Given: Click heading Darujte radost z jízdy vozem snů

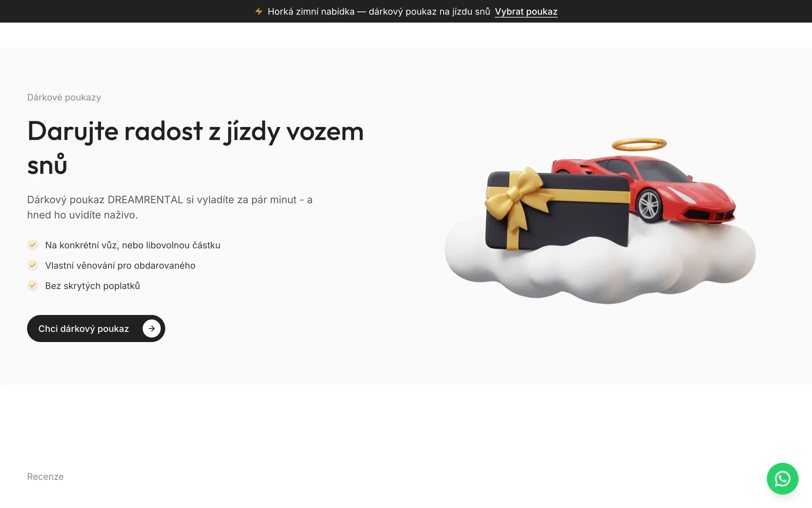Looking at the screenshot, I should pos(196,148).
